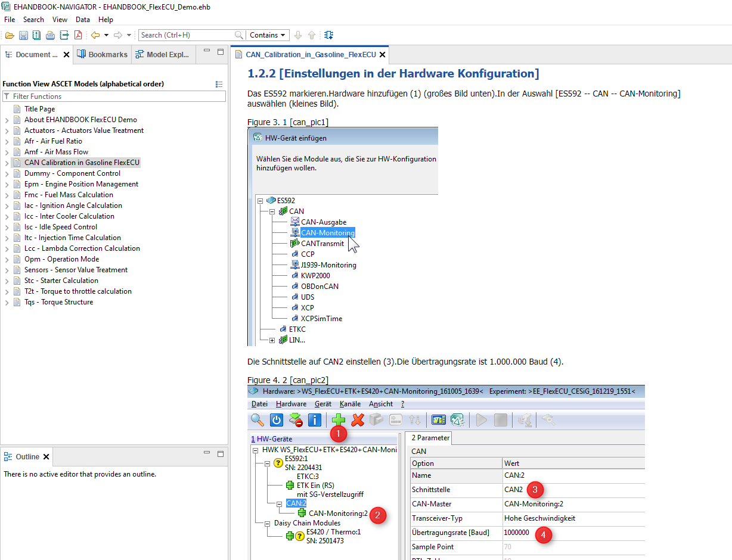
Task: Click the print toolbar icon
Action: pos(51,35)
